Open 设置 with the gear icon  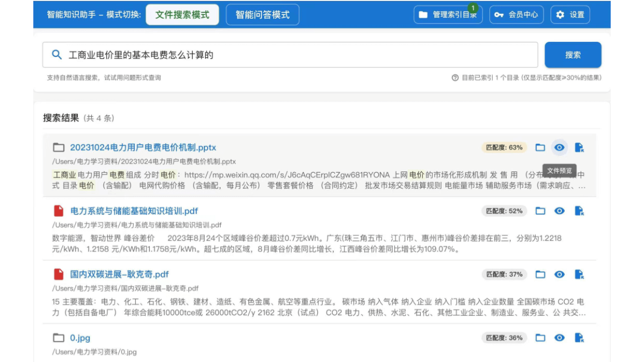(570, 14)
